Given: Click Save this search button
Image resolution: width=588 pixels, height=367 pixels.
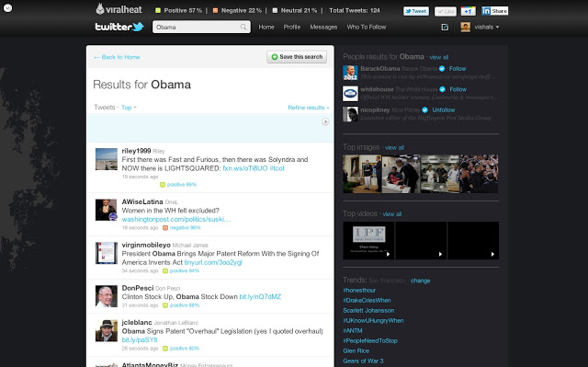Looking at the screenshot, I should pyautogui.click(x=297, y=57).
